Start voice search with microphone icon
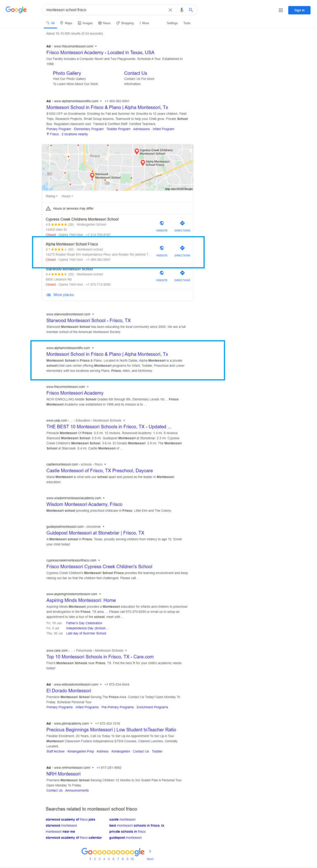Viewport: 317px width, 868px height. [182, 10]
